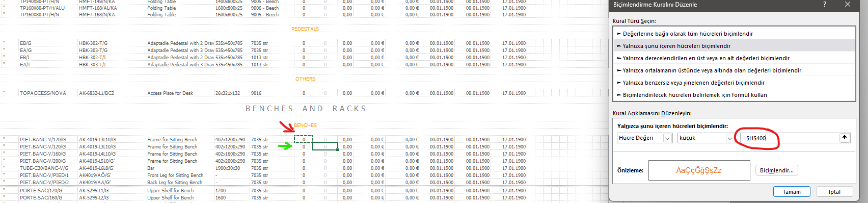Click the PEDESTALS section heading
868x203 pixels.
coord(305,29)
